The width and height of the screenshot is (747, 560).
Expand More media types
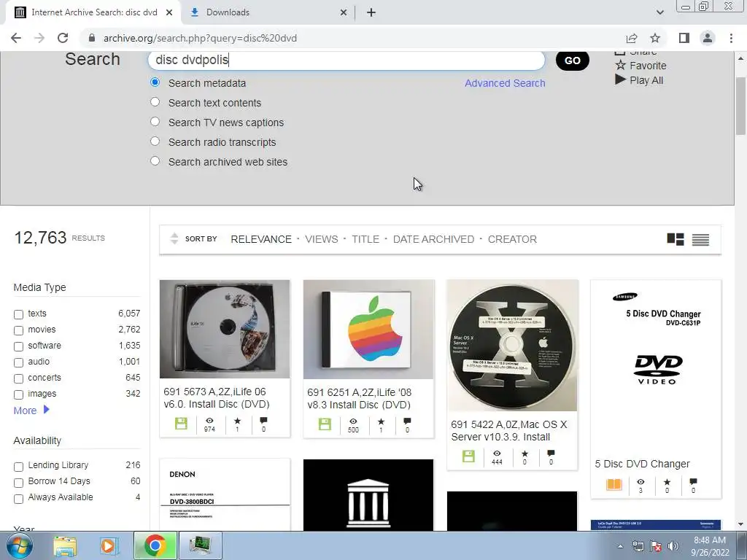(x=31, y=410)
